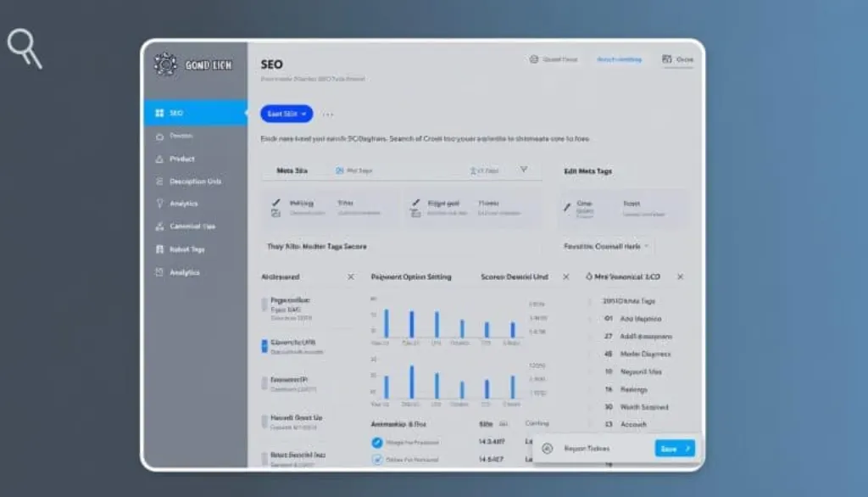Uncheck the blue checked checkbox in the left list
Viewport: 868px width, 497px height.
tap(264, 346)
